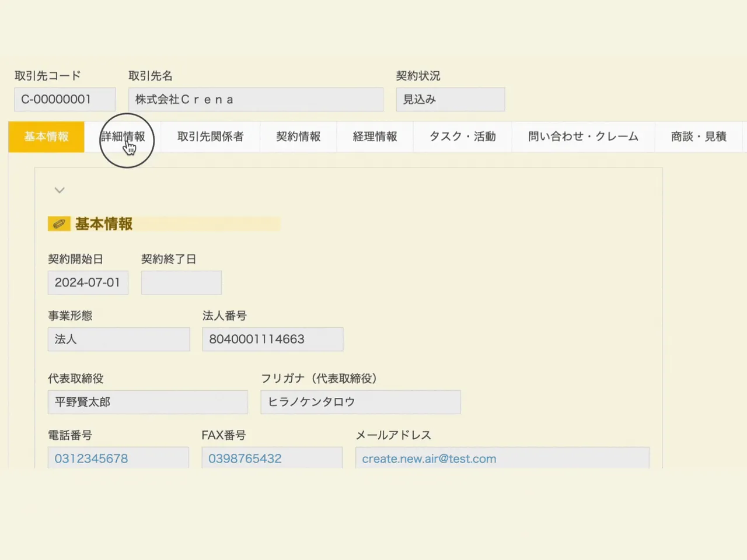
Task: Click the 取引先名 label
Action: (x=151, y=76)
